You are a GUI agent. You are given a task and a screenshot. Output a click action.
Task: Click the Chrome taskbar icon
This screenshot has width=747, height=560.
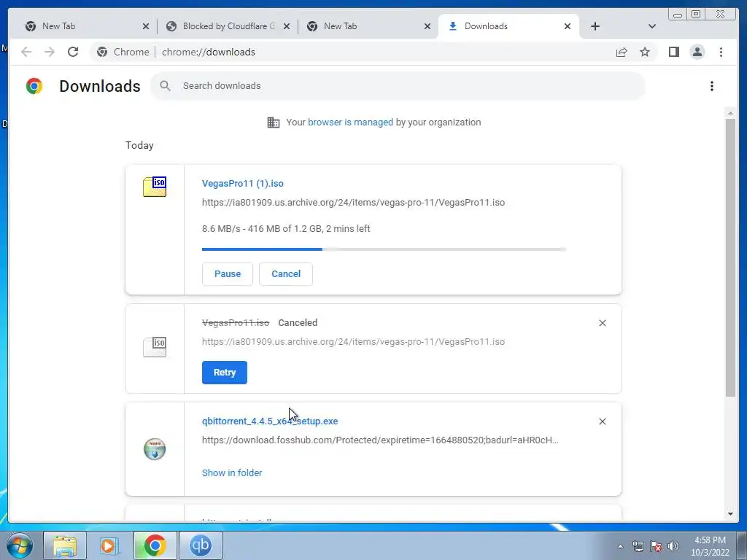(155, 545)
